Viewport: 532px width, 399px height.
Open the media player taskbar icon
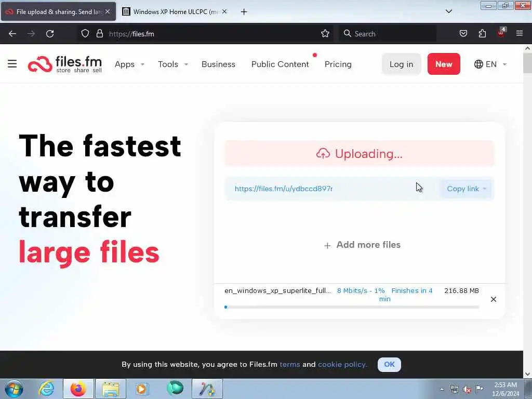pyautogui.click(x=142, y=389)
